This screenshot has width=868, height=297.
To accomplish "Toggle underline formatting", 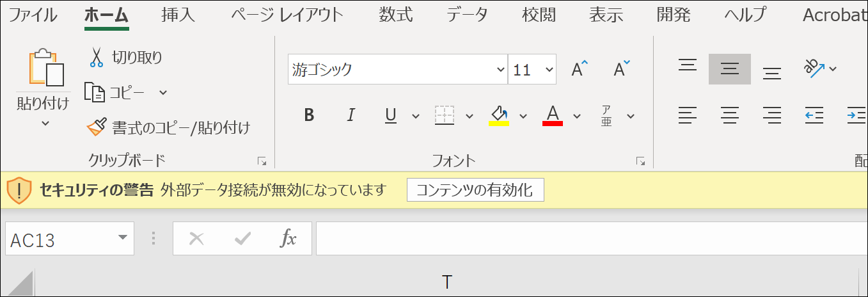I will tap(391, 115).
